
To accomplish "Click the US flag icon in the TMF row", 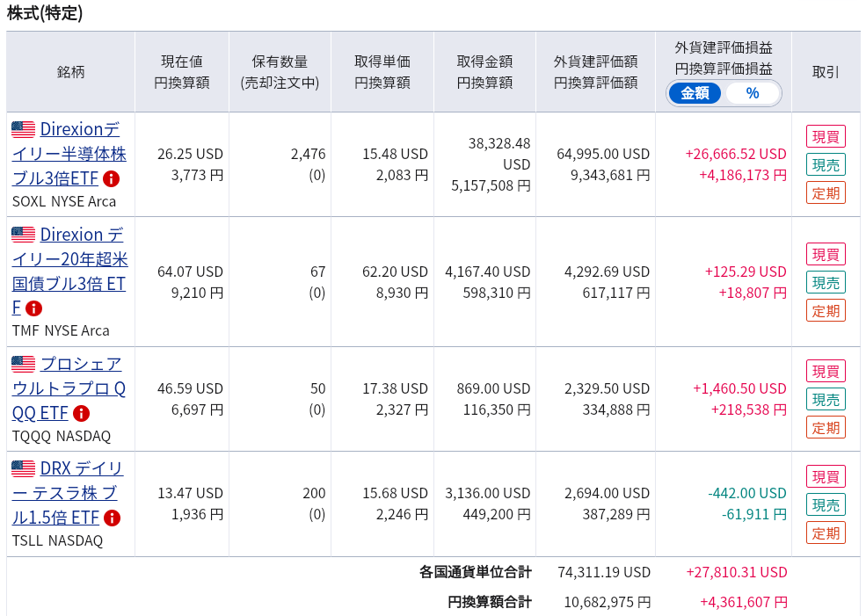I will pyautogui.click(x=23, y=235).
